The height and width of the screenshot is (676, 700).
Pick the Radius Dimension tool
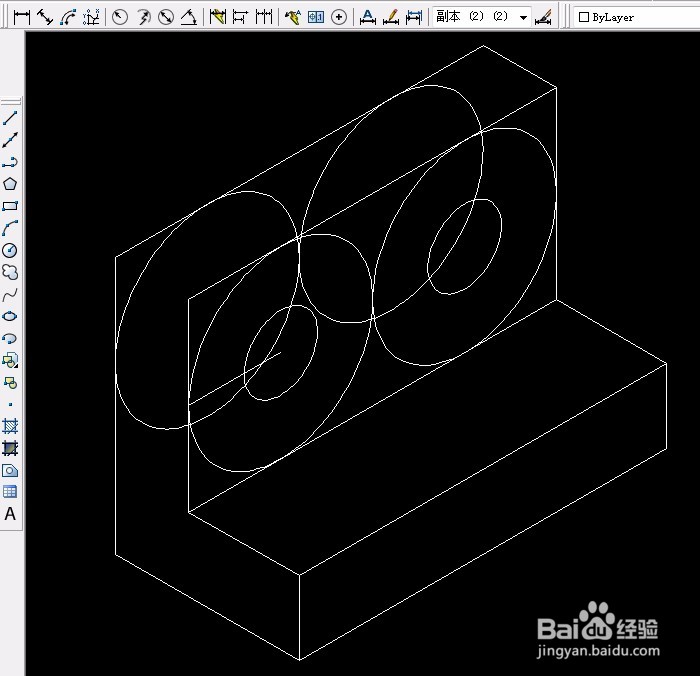click(120, 17)
